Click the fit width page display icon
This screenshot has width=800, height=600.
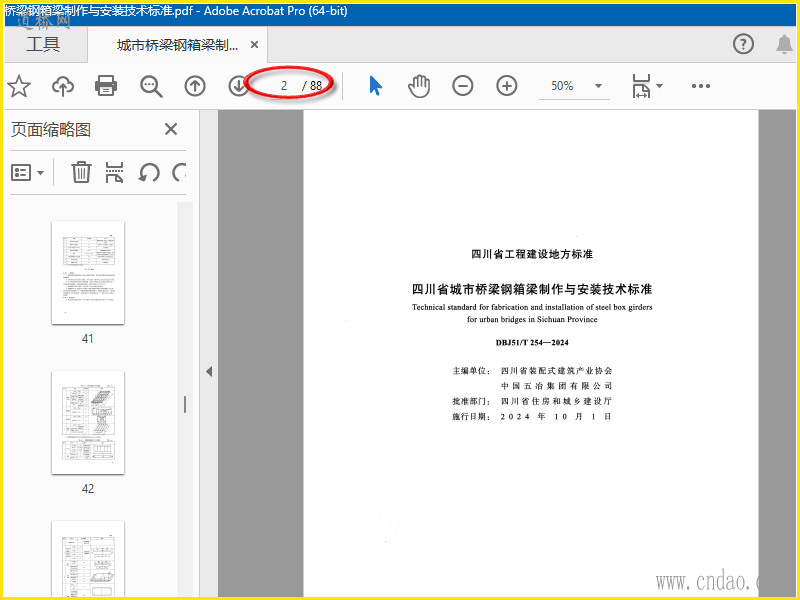[x=641, y=86]
